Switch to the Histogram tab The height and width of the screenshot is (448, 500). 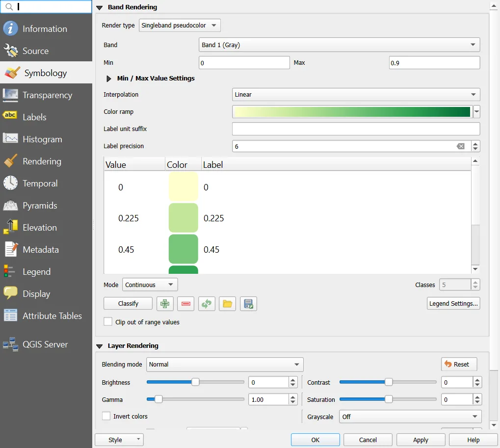pyautogui.click(x=46, y=139)
